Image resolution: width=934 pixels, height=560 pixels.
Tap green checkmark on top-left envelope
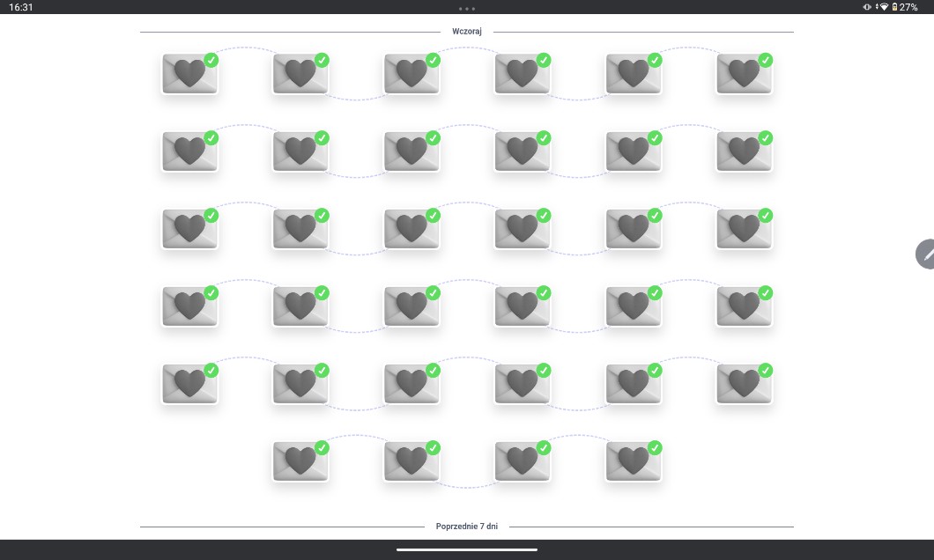click(x=211, y=60)
